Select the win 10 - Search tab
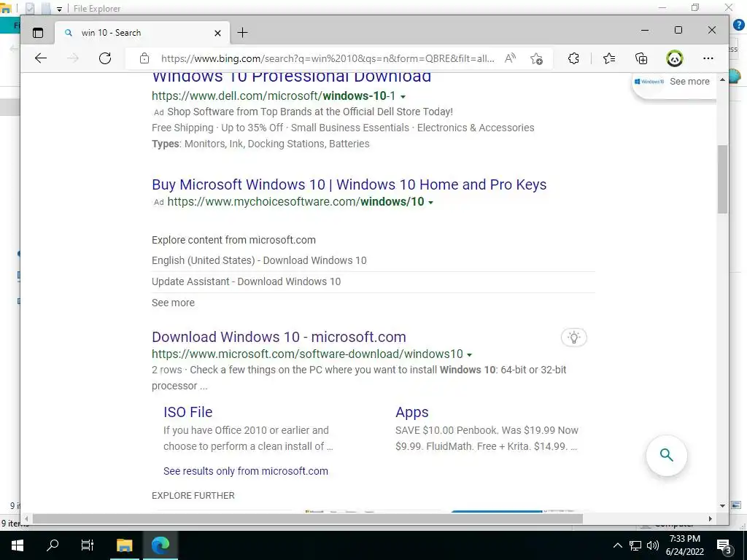 point(142,33)
